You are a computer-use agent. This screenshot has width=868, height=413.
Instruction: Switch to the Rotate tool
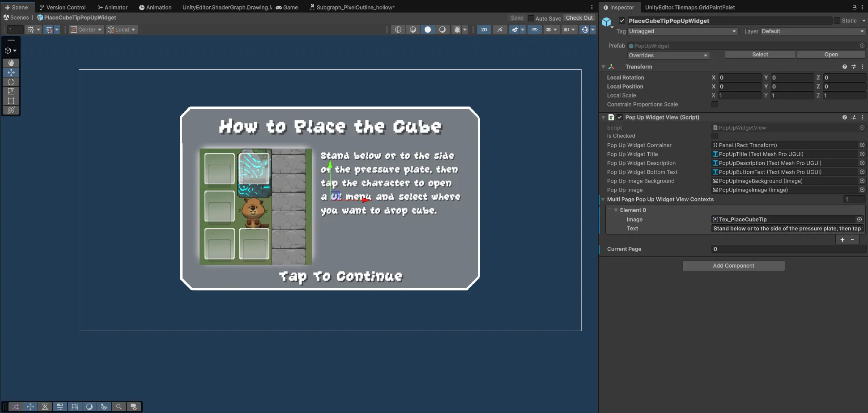(11, 82)
